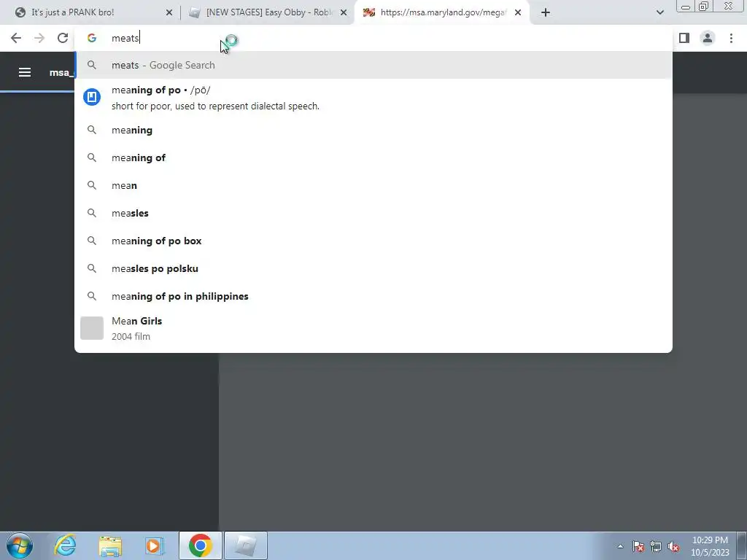
Task: Open a new tab with the plus button
Action: (546, 13)
